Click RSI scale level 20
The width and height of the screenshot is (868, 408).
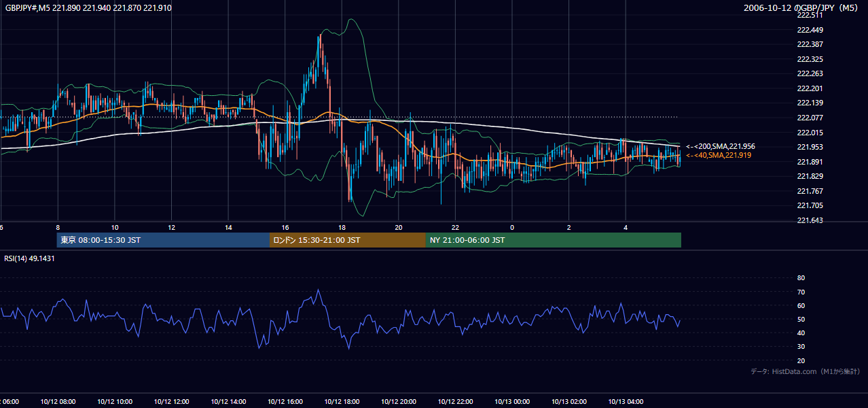pos(801,360)
